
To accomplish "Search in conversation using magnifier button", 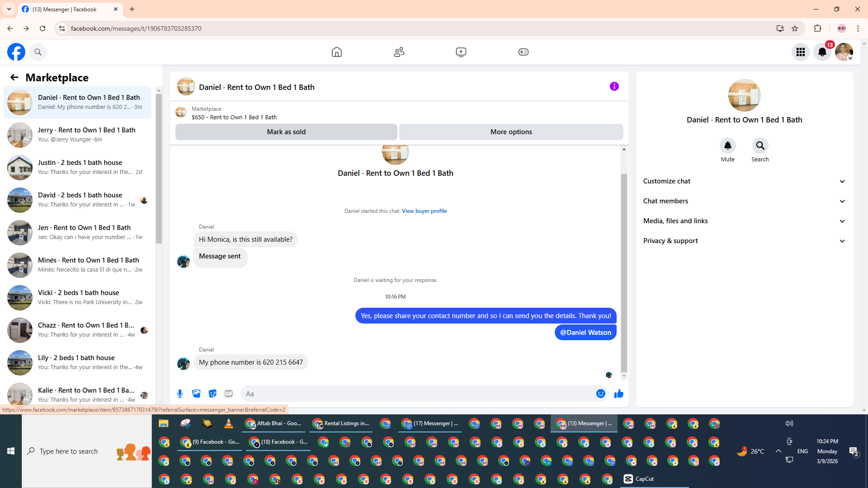I will click(x=760, y=145).
